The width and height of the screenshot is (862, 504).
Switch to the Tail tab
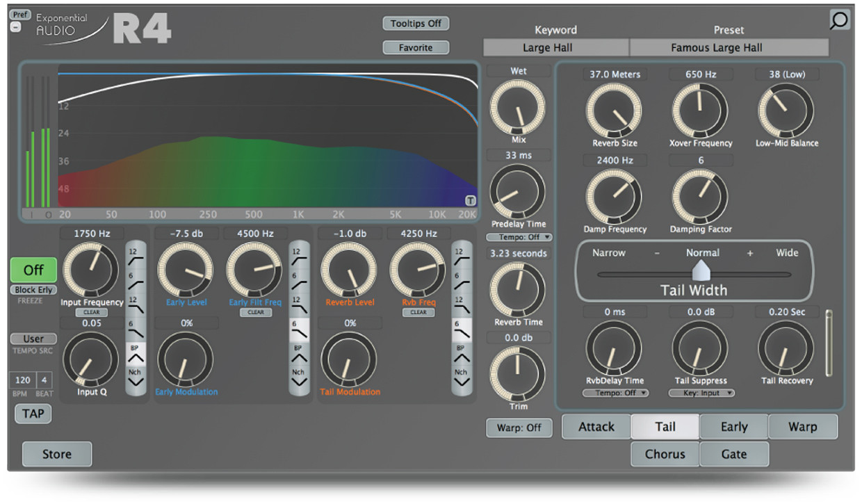click(665, 427)
